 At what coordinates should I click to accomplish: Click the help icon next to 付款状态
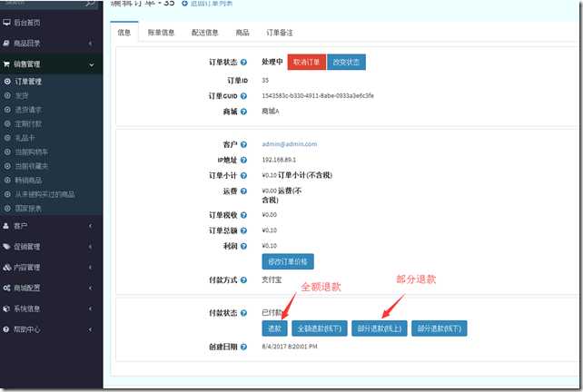[x=243, y=313]
